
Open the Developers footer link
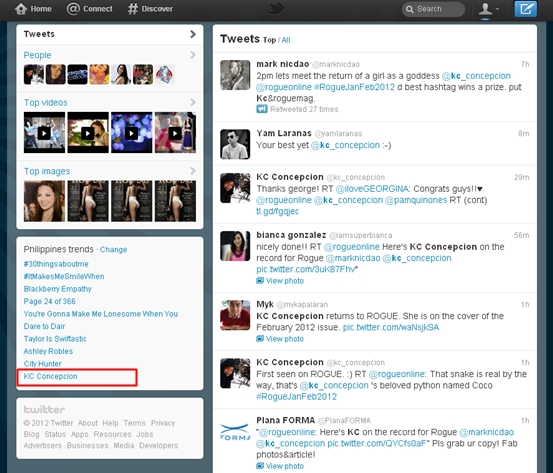click(x=158, y=445)
